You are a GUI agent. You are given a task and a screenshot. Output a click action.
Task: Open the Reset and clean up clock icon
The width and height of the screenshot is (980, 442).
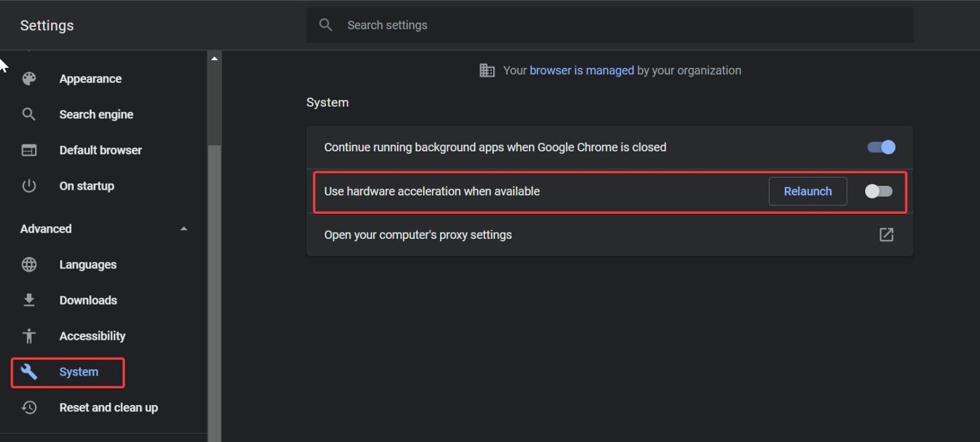[29, 408]
